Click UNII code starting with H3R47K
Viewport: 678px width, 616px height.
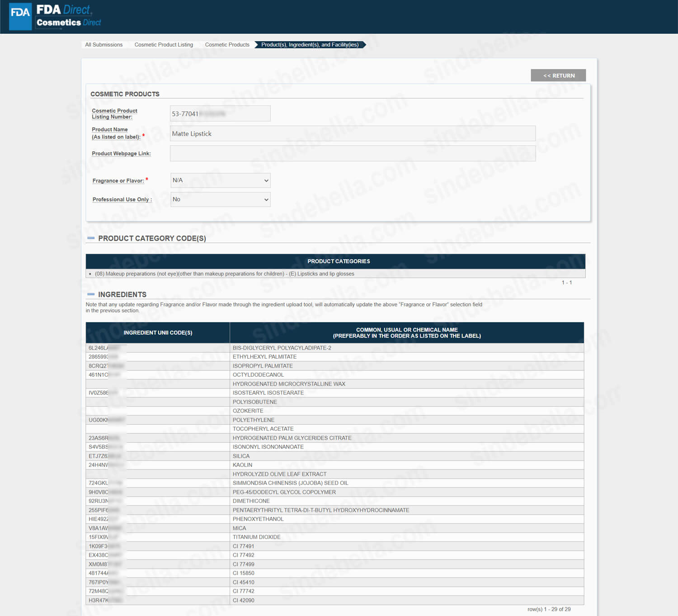(106, 600)
